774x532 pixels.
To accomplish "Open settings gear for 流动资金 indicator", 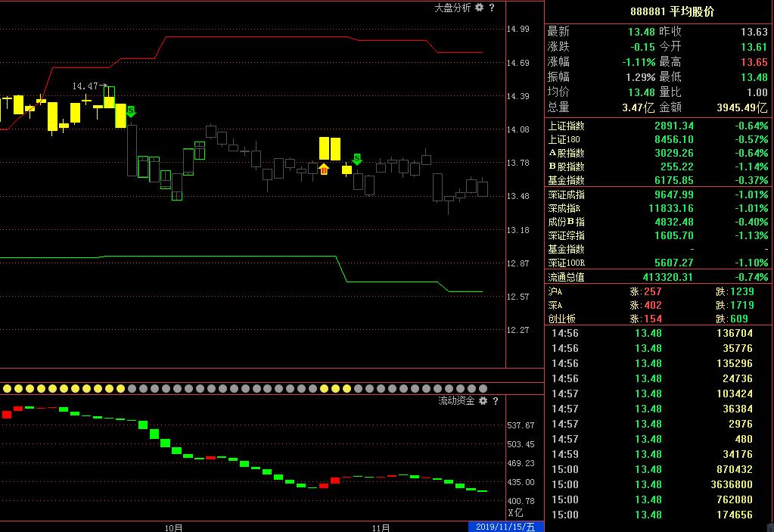I will (x=483, y=401).
